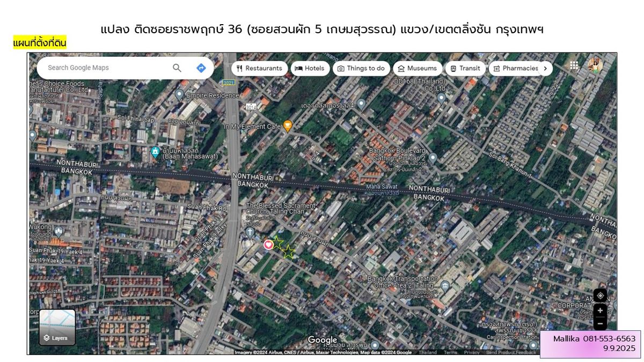Open the Send Product Feedback link
Screen dimensions: 644x362
[x=511, y=352]
